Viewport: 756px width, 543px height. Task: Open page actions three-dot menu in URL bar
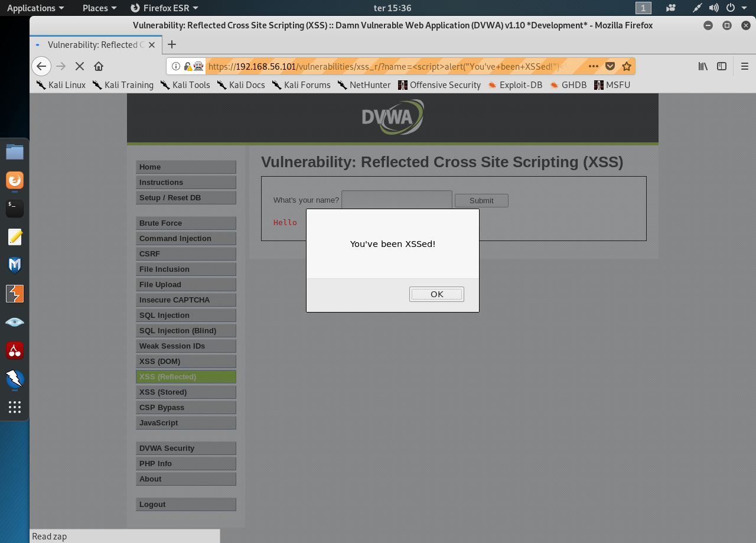(593, 66)
